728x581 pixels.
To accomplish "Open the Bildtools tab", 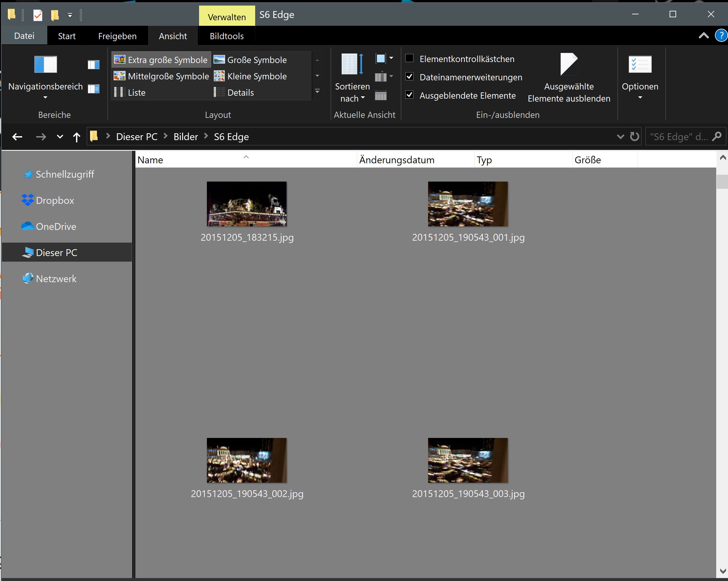I will 226,36.
